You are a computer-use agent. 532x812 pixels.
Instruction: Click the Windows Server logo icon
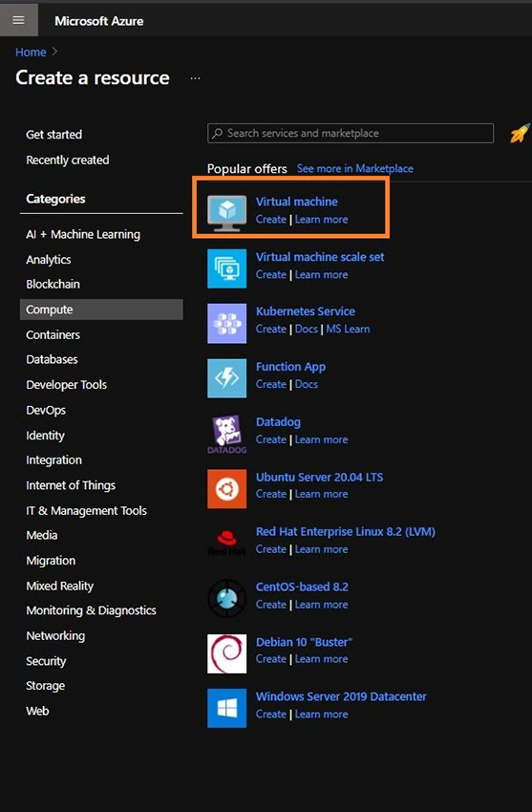pyautogui.click(x=226, y=708)
